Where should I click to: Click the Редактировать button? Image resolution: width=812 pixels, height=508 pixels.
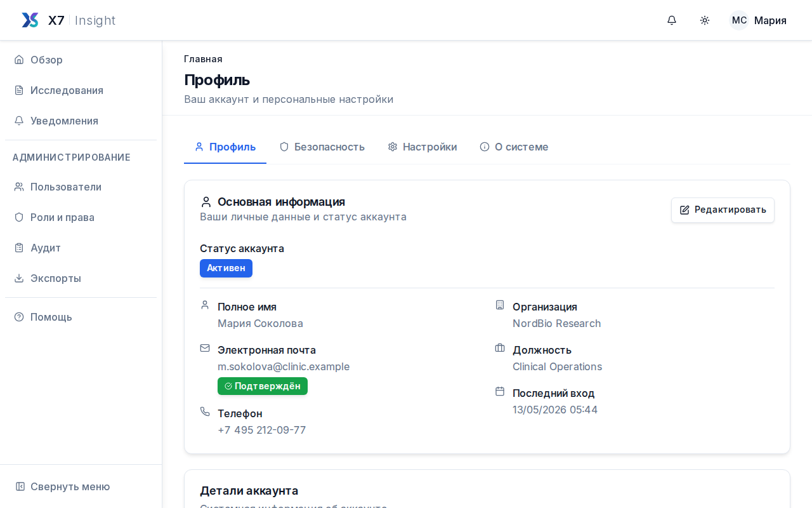point(723,210)
